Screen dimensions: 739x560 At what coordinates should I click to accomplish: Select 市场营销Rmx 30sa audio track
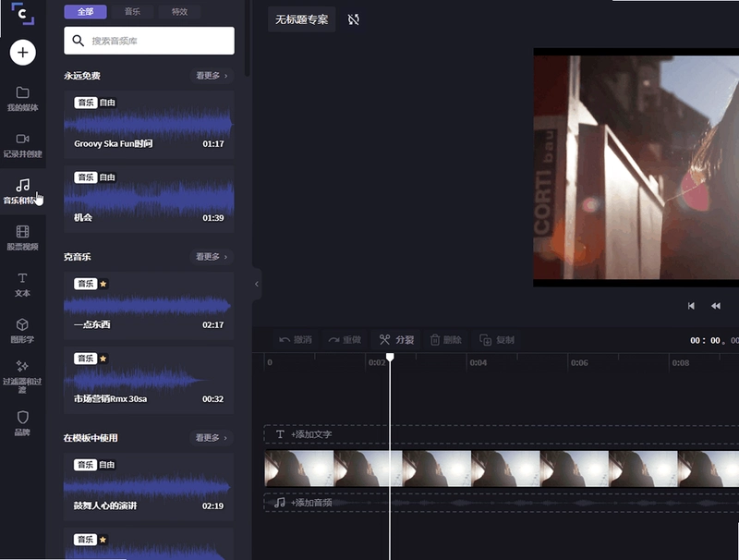(x=149, y=380)
